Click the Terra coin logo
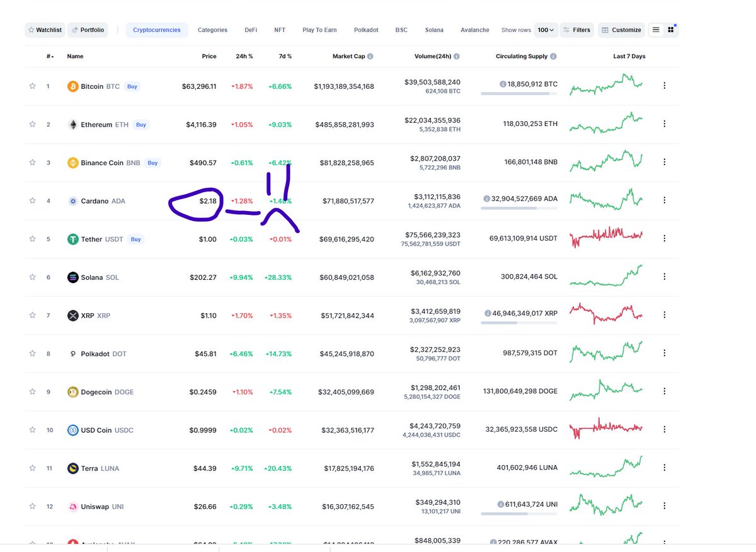This screenshot has height=552, width=756. click(x=73, y=468)
